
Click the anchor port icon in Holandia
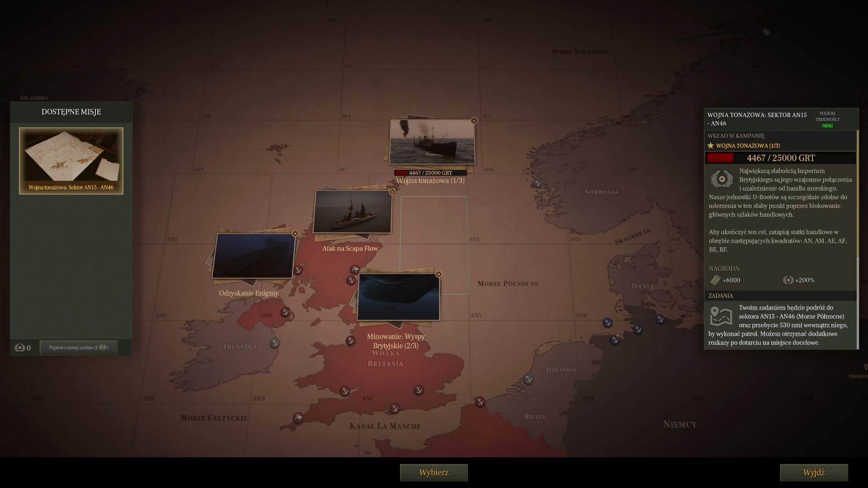[528, 379]
